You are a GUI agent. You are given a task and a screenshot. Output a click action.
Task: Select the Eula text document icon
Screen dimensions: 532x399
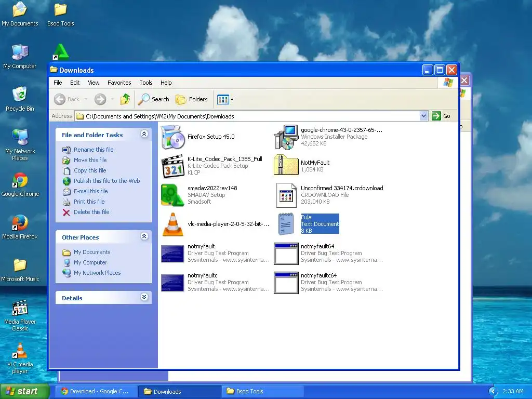286,224
